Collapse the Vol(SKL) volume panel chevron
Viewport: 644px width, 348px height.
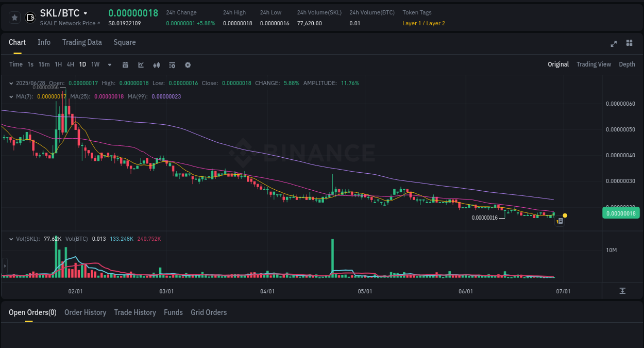pos(10,239)
